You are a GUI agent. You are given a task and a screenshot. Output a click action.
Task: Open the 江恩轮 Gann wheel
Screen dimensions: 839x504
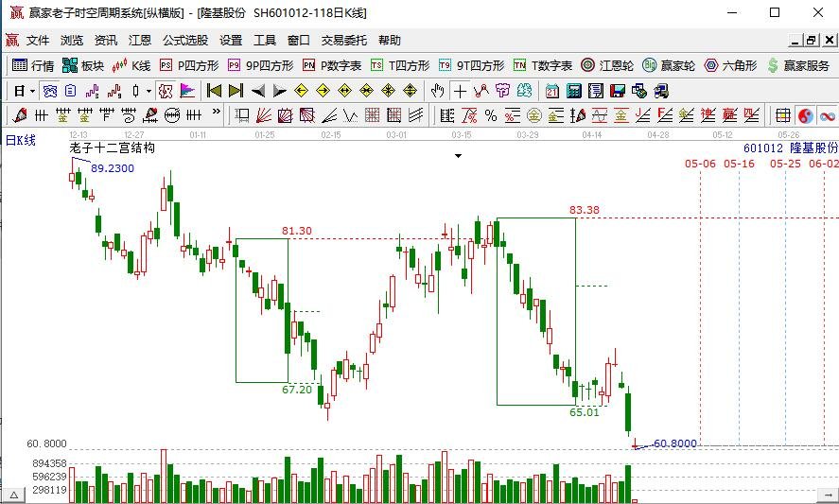[607, 65]
